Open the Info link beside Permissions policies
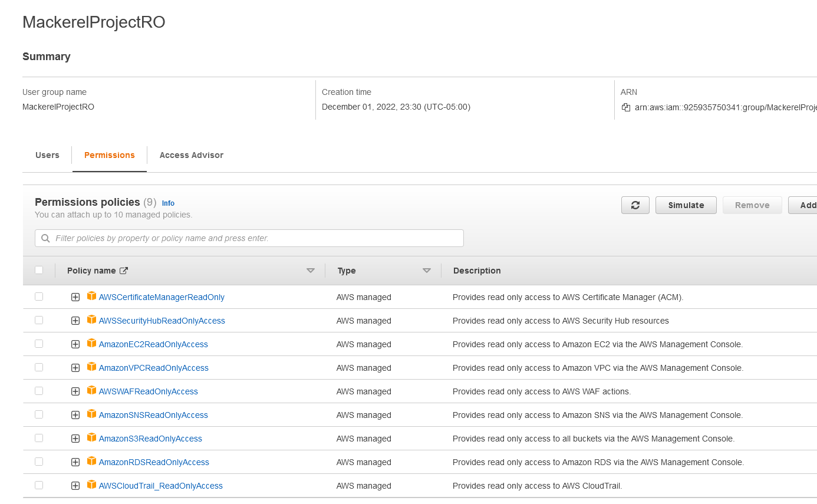The image size is (817, 504). tap(168, 203)
